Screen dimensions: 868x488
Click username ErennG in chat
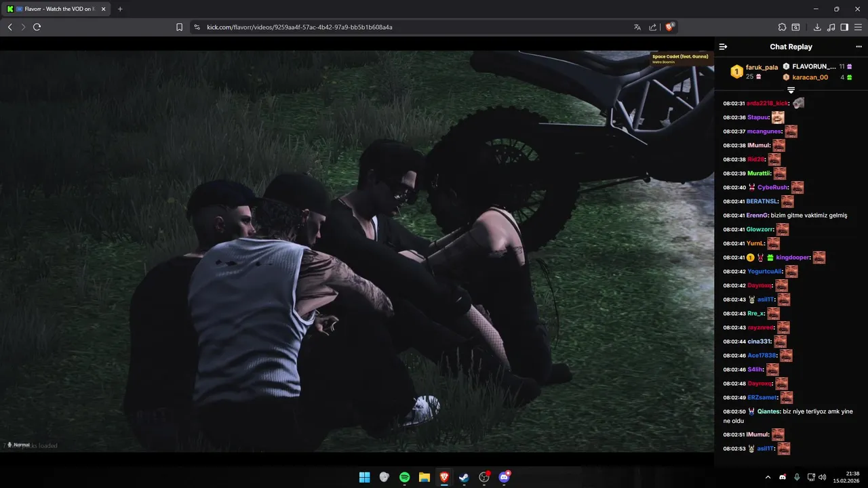click(757, 216)
